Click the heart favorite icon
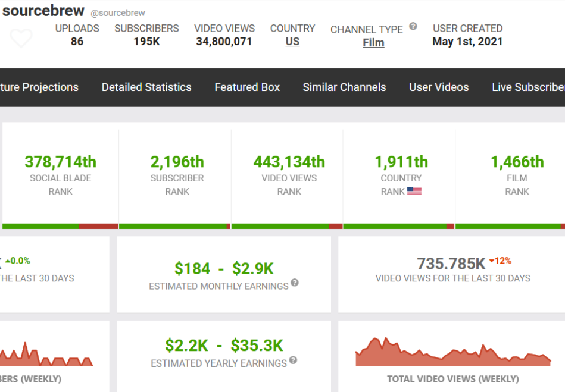Viewport: 565px width, 392px height. [x=21, y=38]
